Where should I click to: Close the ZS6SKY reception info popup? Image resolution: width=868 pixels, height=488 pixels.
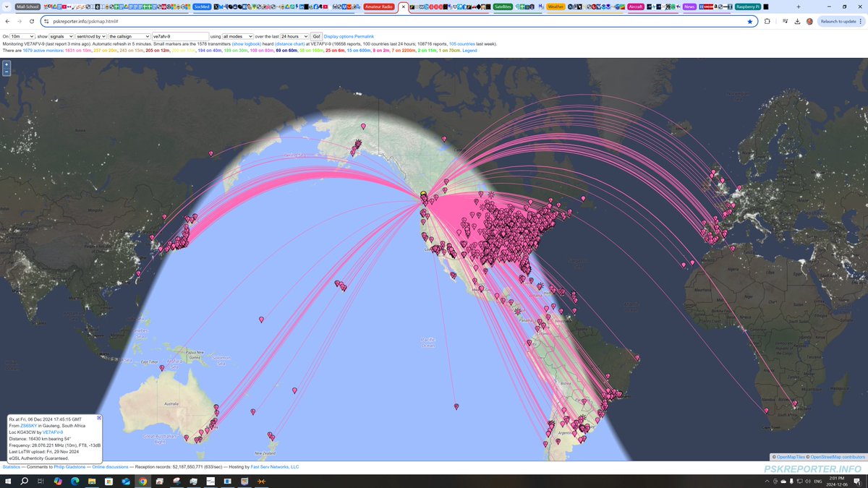coord(99,418)
